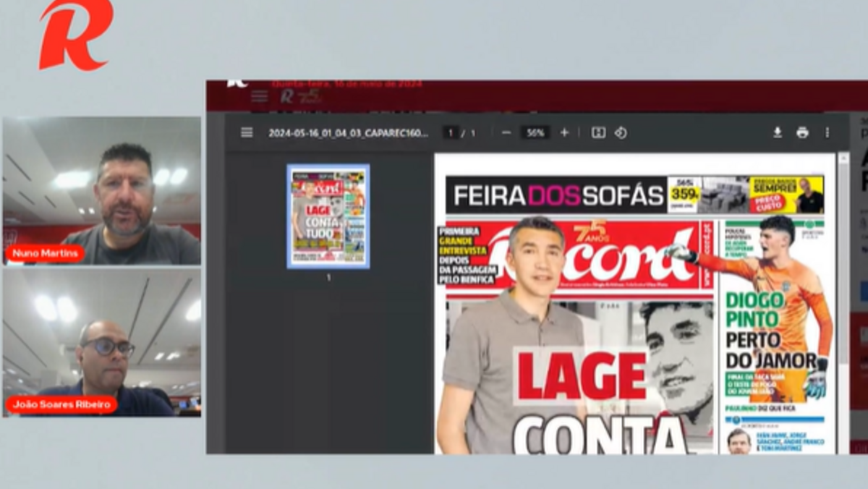868x489 pixels.
Task: Click the fit to page icon
Action: tap(598, 133)
